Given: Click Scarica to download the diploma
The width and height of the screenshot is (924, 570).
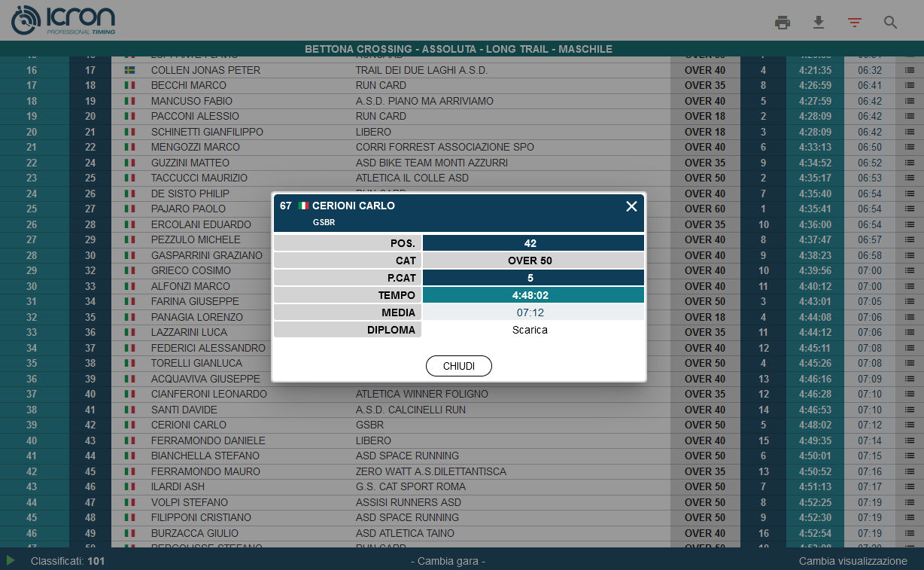Looking at the screenshot, I should [530, 330].
